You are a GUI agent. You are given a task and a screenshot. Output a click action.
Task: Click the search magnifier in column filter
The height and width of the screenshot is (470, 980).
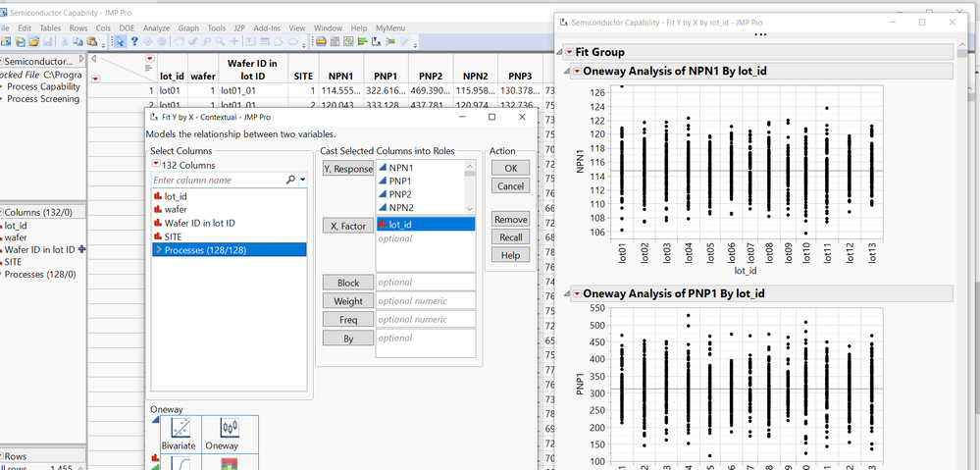click(x=290, y=181)
